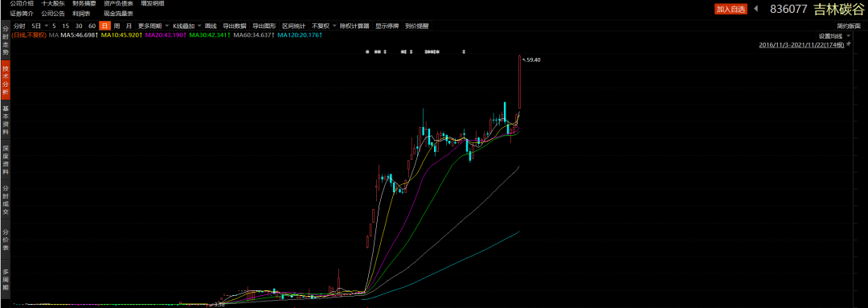Open the 资产负债表 menu item

click(118, 3)
